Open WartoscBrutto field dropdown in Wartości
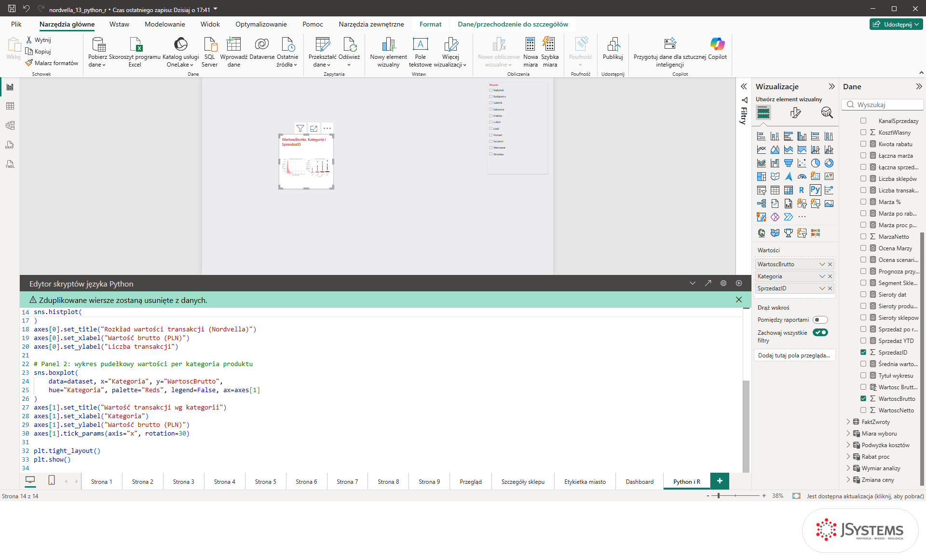The image size is (926, 560). (x=822, y=264)
